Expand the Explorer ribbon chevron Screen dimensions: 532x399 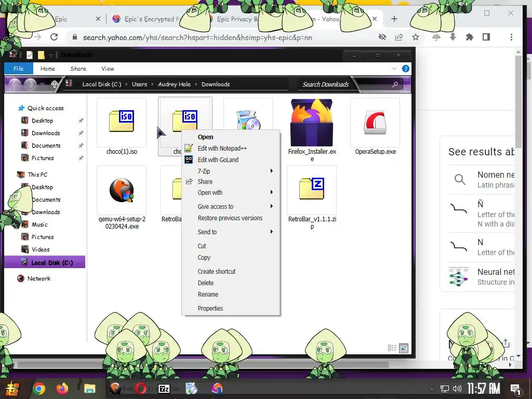394,69
